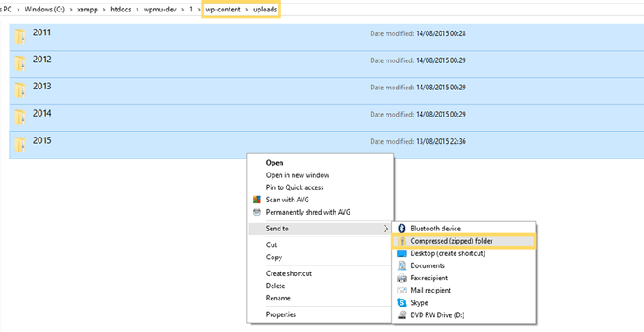The width and height of the screenshot is (644, 332).
Task: Click the 2013 folder name
Action: 42,87
